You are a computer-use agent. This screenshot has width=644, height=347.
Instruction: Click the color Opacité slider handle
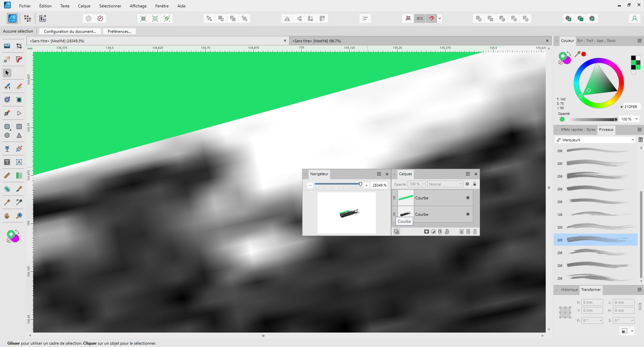click(x=615, y=119)
